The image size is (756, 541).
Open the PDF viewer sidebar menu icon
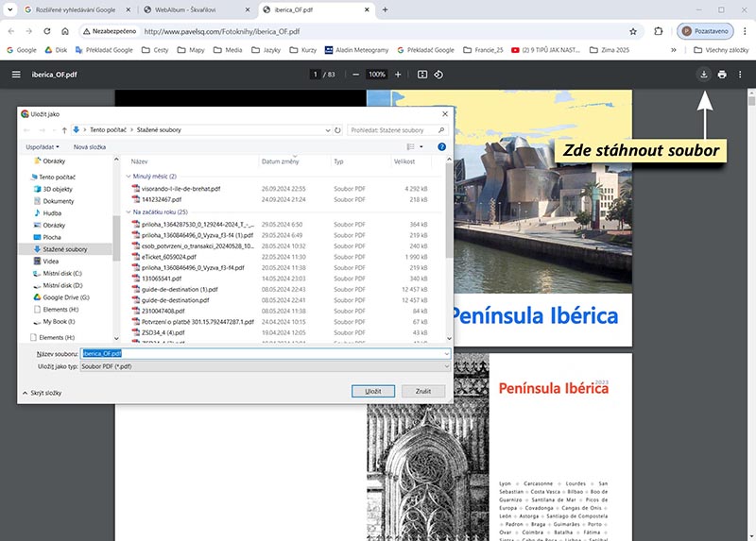click(16, 75)
